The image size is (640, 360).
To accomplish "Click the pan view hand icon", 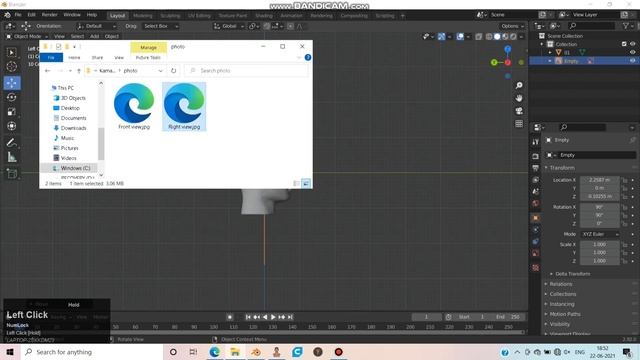I will click(519, 98).
